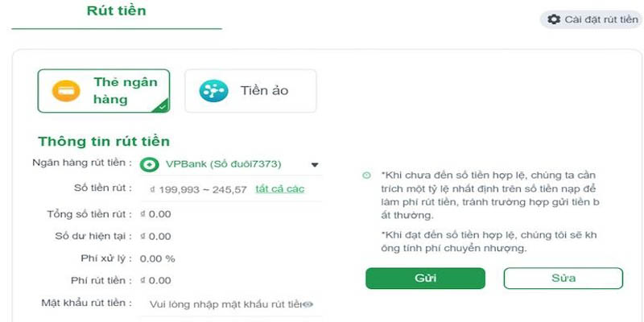
Task: Click the teal Tiền ảo crypto icon
Action: coord(213,90)
